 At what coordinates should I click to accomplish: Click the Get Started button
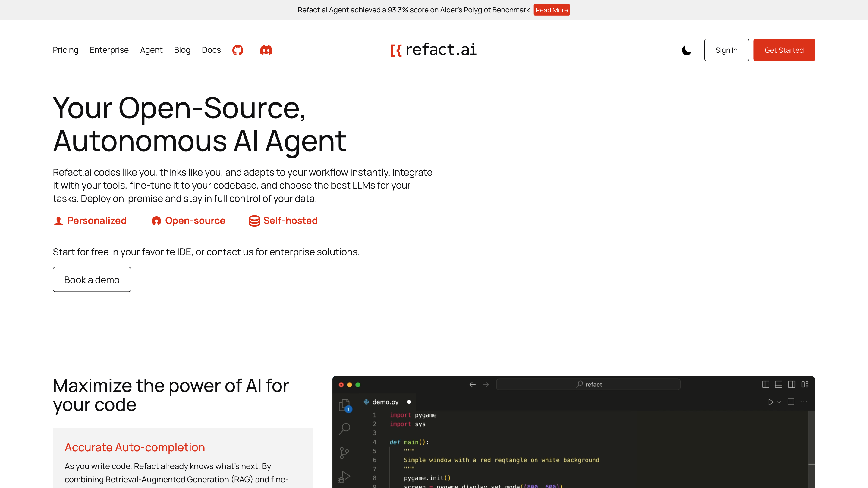[x=784, y=50]
